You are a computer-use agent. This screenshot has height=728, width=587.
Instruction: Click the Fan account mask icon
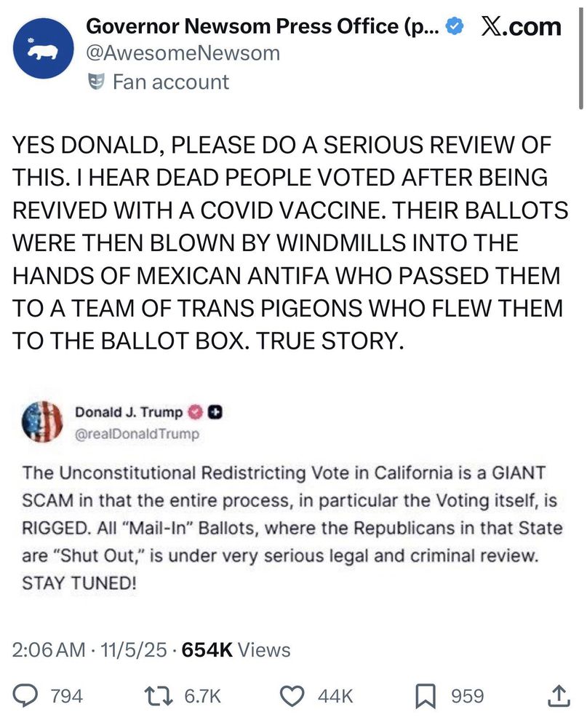pyautogui.click(x=98, y=82)
